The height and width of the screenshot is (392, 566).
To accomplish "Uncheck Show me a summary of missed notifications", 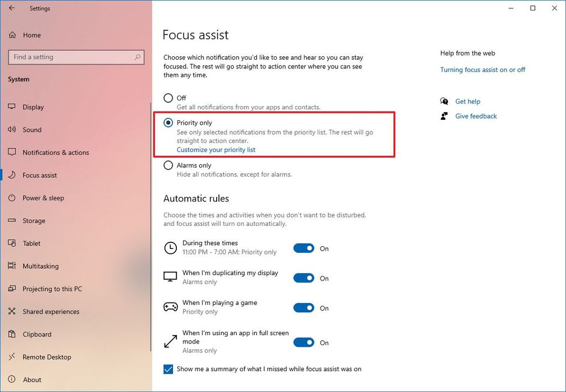I will pos(167,369).
